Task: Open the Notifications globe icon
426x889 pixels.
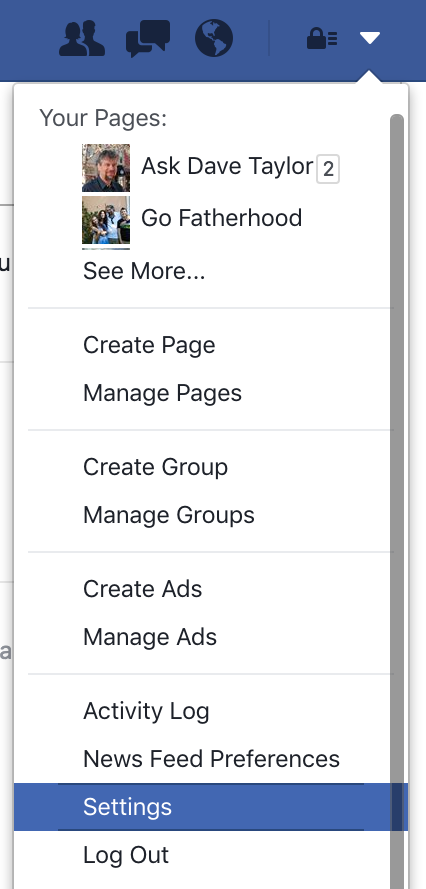Action: pos(214,39)
